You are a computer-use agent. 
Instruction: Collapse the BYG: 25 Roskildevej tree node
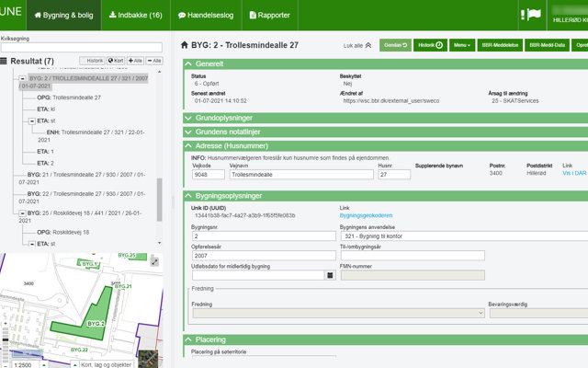22,213
